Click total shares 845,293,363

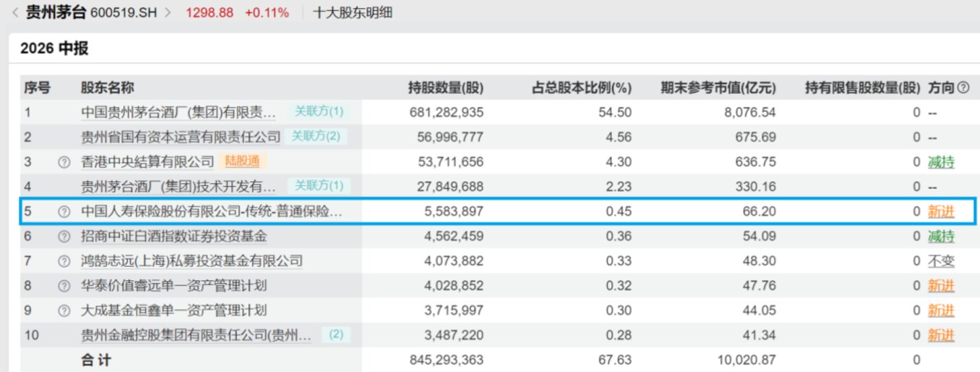tap(446, 360)
